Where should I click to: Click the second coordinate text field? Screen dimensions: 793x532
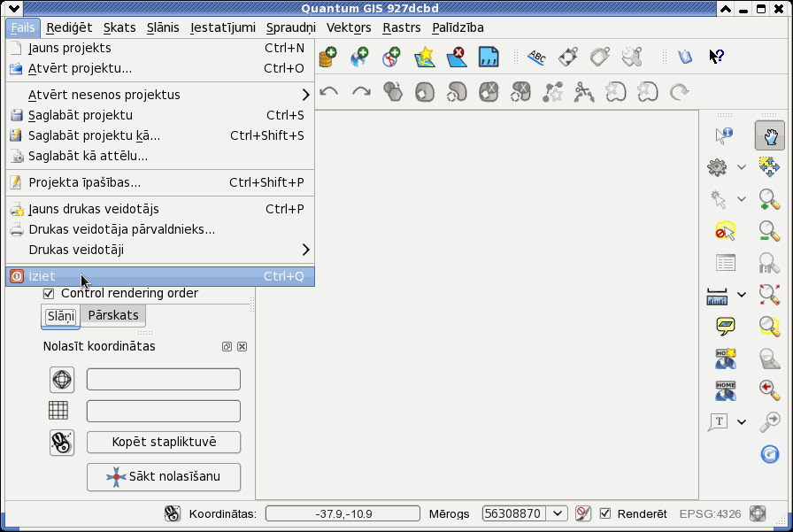(x=164, y=411)
